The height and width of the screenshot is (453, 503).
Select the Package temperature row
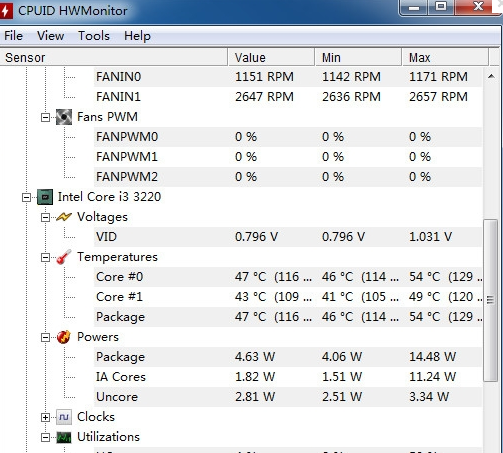[x=288, y=317]
